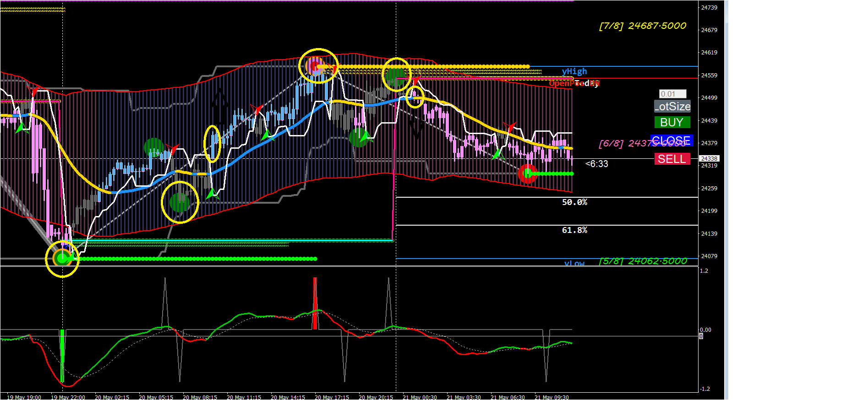Select the [7/8] 24687.5000 level label
The image size is (868, 400).
click(643, 26)
